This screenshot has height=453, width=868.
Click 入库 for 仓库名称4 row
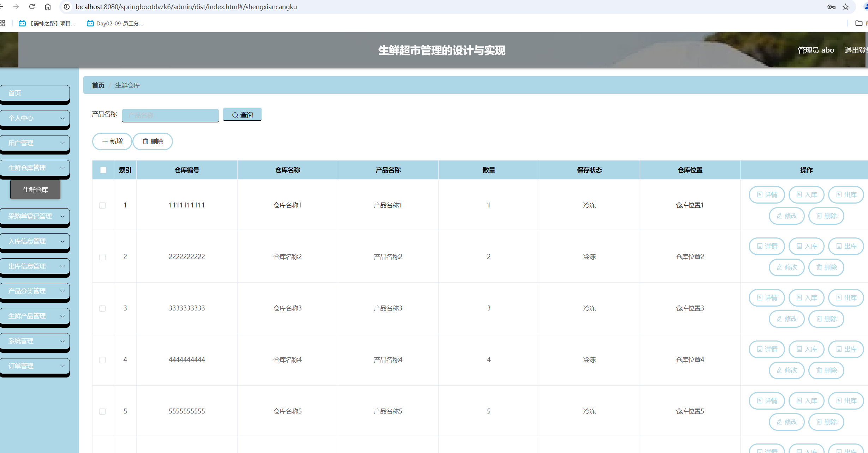pos(807,349)
